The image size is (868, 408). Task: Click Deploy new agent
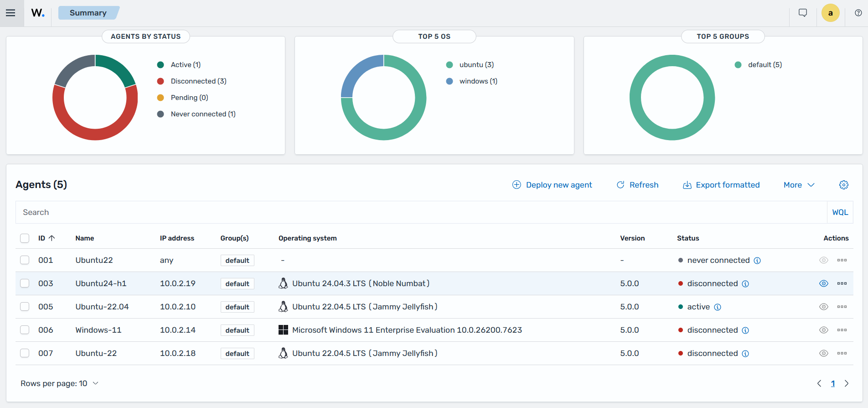coord(552,185)
